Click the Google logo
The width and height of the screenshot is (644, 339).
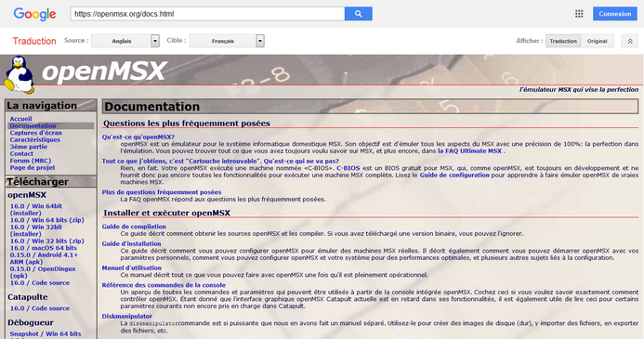34,14
